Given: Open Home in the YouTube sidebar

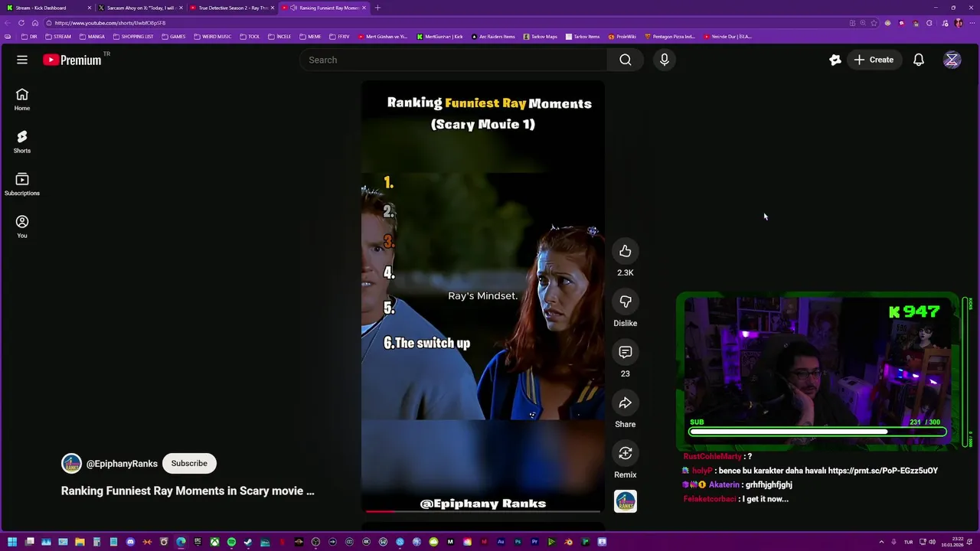Looking at the screenshot, I should pos(22,99).
